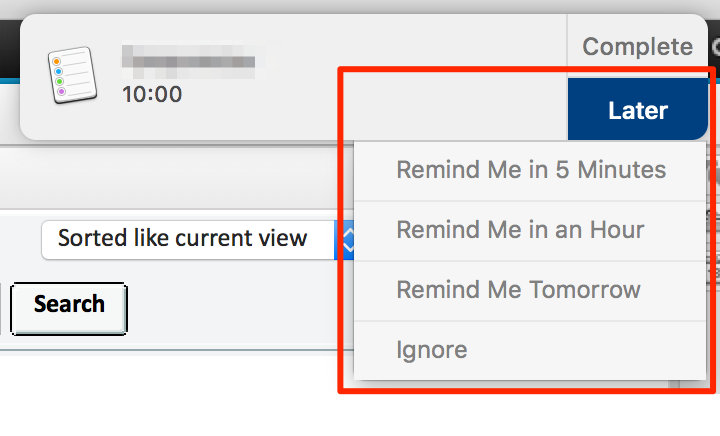The image size is (720, 436).
Task: Choose Ignore from the Later menu
Action: coord(431,350)
